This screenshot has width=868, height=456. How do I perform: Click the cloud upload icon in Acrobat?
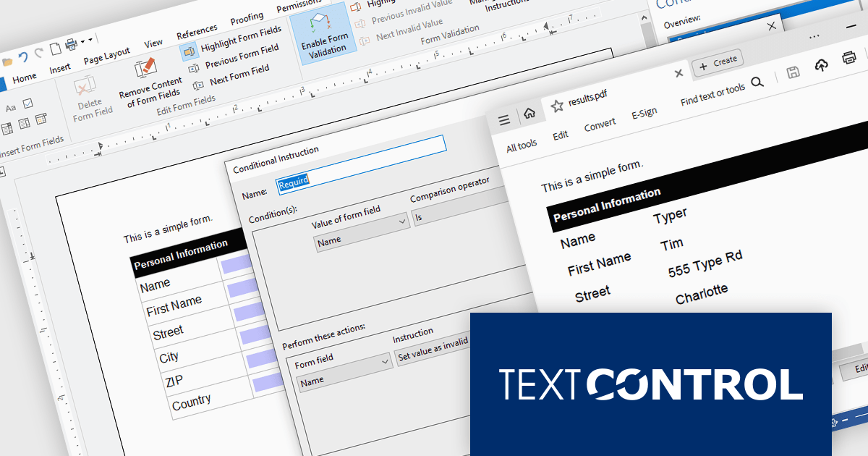coord(821,66)
